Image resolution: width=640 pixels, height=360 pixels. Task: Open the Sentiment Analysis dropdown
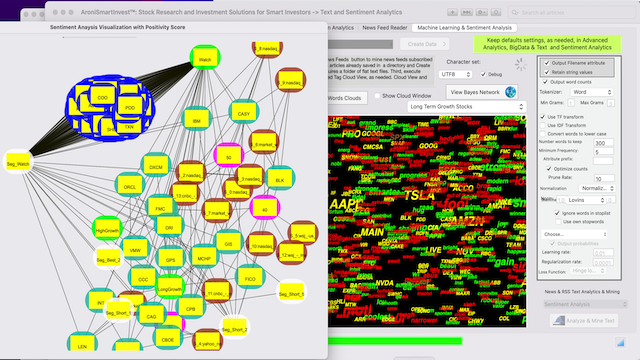[x=585, y=304]
